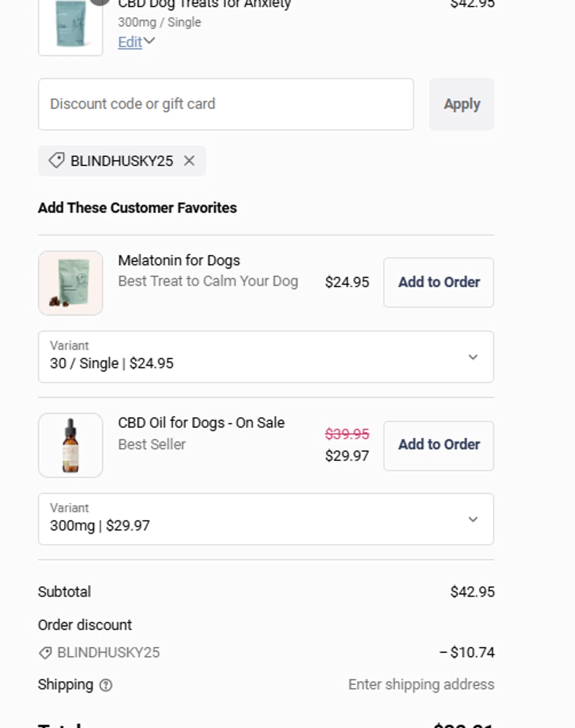Focus the discount code or gift card field
575x728 pixels.
coord(226,104)
